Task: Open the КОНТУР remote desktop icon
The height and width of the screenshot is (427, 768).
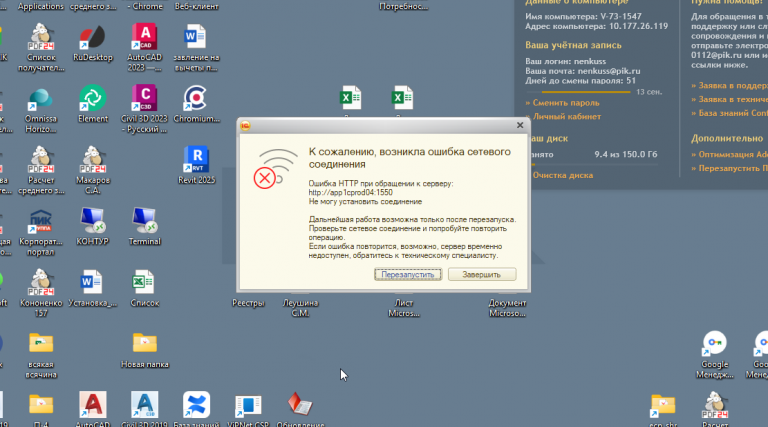Action: 93,227
